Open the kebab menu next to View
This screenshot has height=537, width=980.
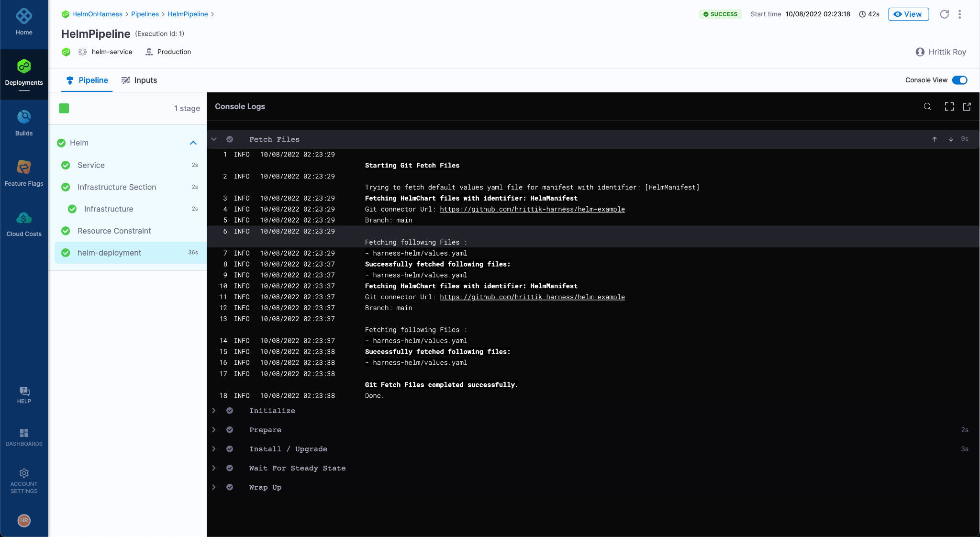pos(958,14)
